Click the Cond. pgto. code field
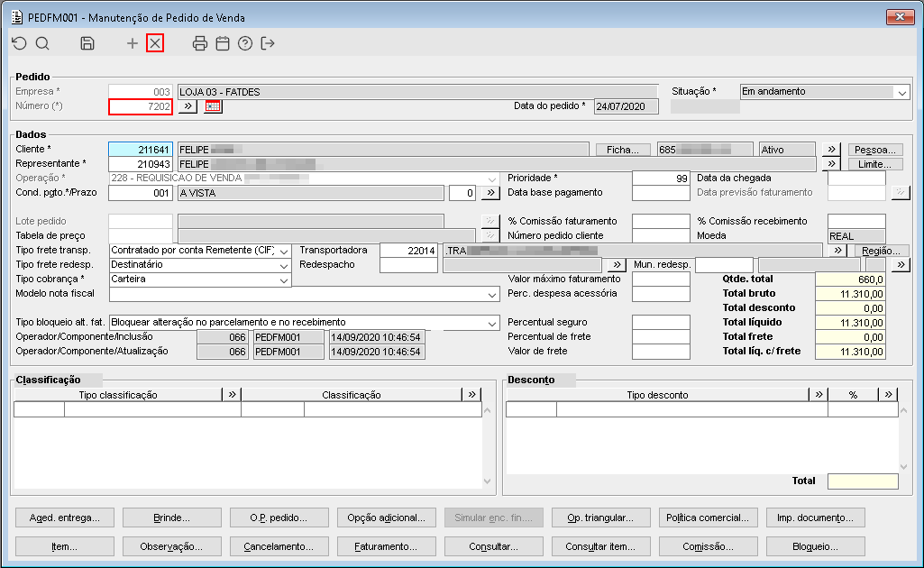 pyautogui.click(x=141, y=193)
